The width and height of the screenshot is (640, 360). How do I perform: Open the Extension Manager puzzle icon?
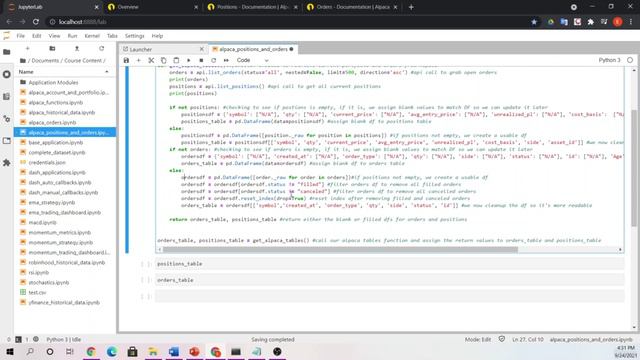tap(7, 163)
